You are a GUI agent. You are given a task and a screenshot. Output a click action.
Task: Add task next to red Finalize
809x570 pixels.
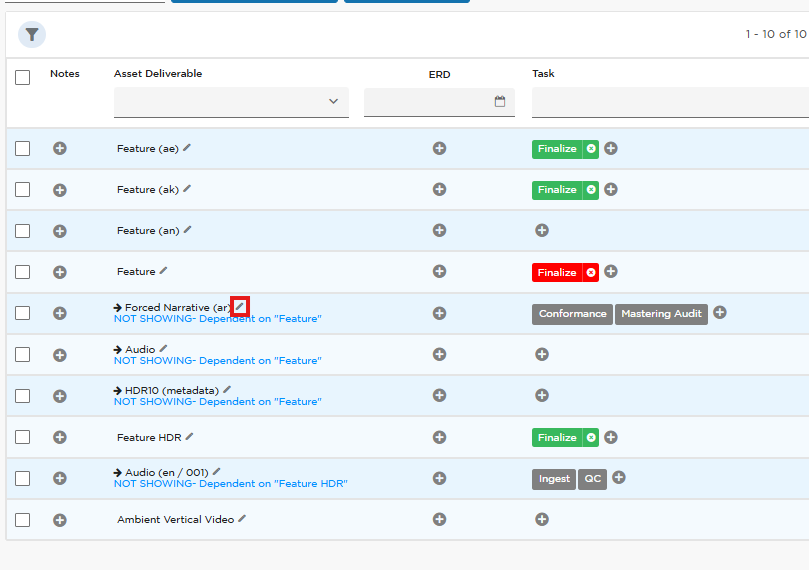coord(611,271)
